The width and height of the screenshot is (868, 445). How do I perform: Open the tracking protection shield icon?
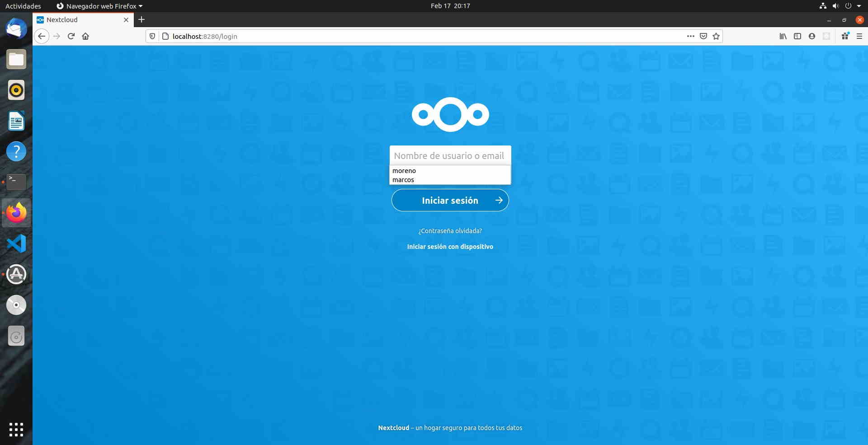tap(152, 36)
